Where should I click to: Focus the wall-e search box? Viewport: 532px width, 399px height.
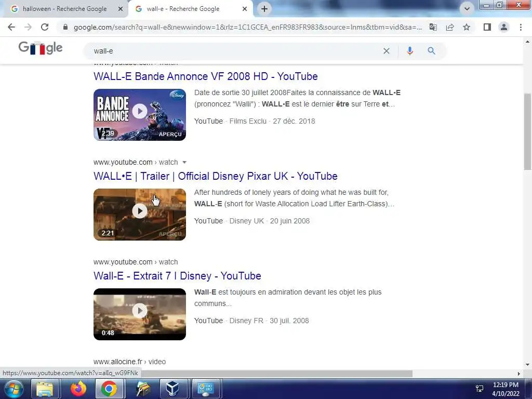234,51
